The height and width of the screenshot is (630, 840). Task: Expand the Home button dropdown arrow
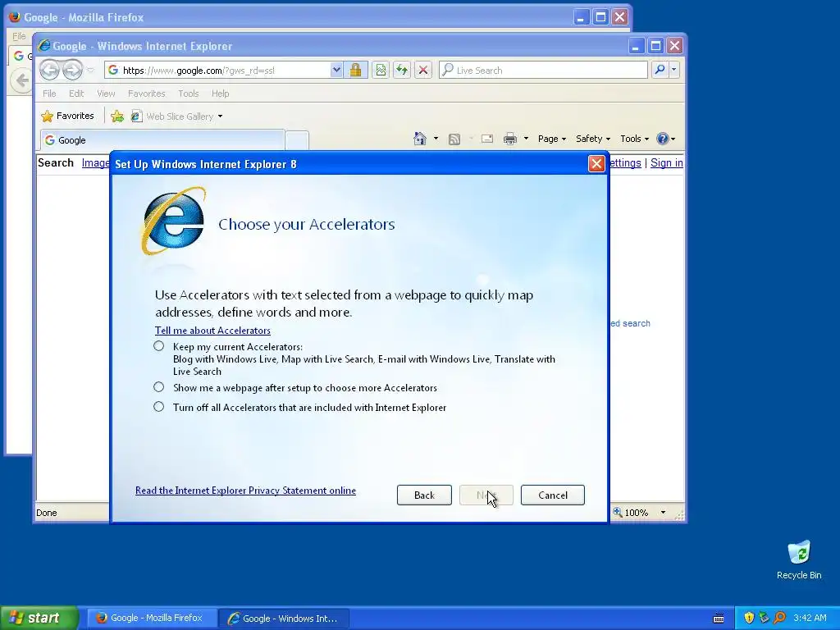click(x=436, y=139)
